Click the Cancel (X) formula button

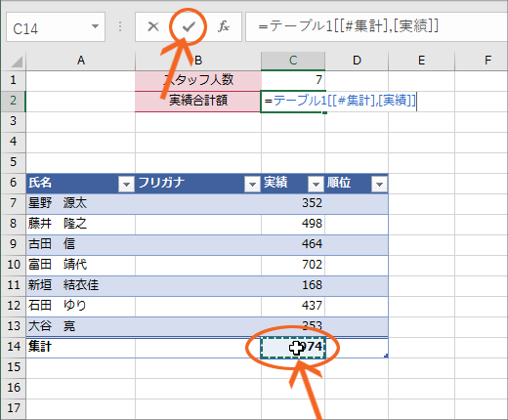tap(153, 26)
